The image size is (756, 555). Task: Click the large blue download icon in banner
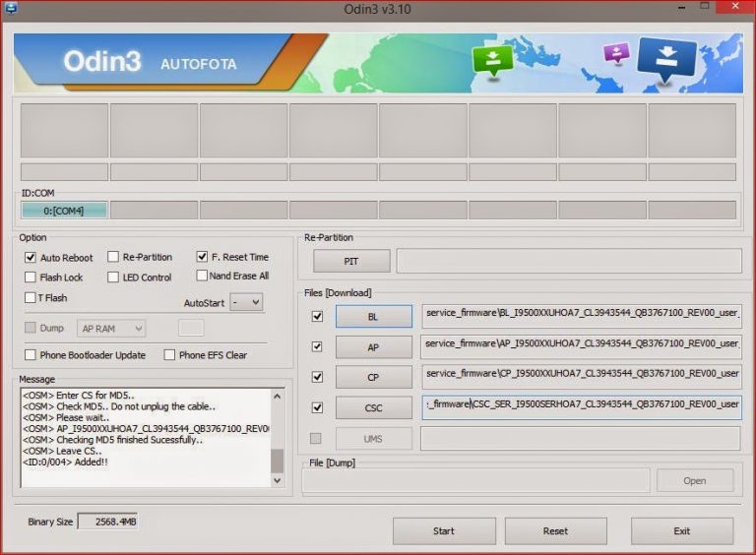[666, 59]
